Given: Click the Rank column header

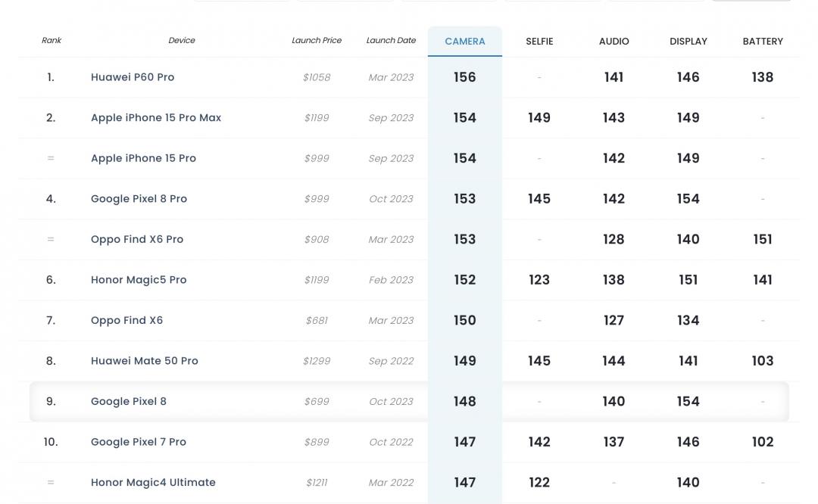Looking at the screenshot, I should (52, 41).
